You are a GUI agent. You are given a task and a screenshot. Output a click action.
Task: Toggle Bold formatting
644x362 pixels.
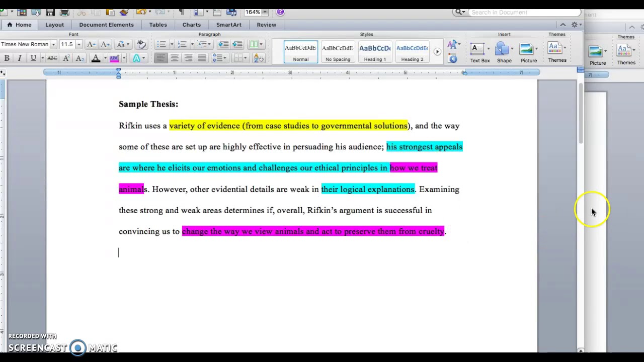[x=7, y=58]
